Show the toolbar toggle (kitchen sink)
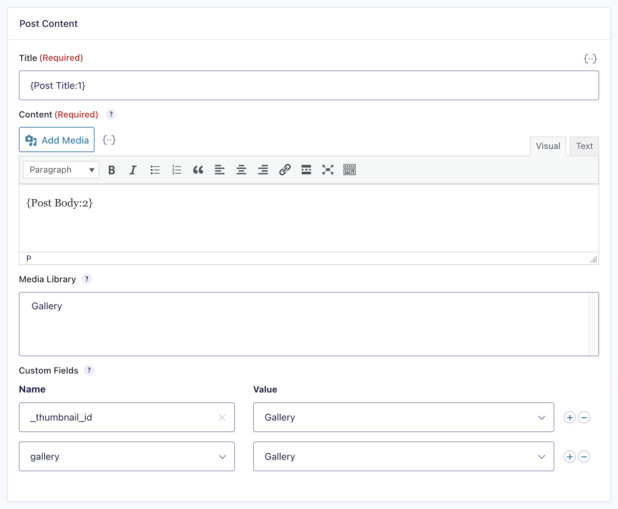618x509 pixels. (350, 170)
